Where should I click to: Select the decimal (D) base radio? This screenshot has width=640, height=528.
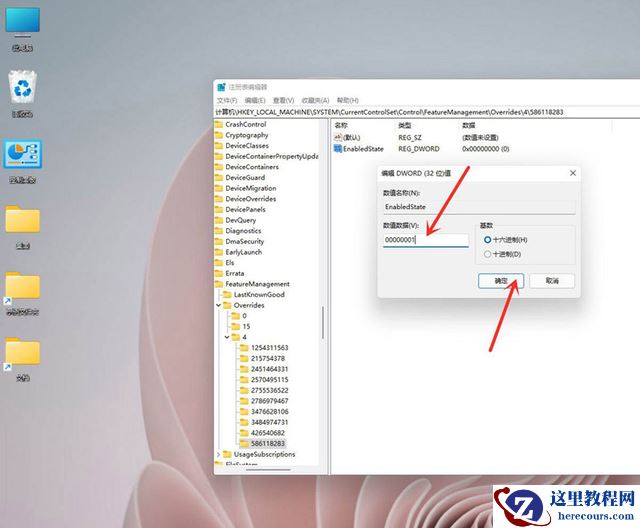487,254
